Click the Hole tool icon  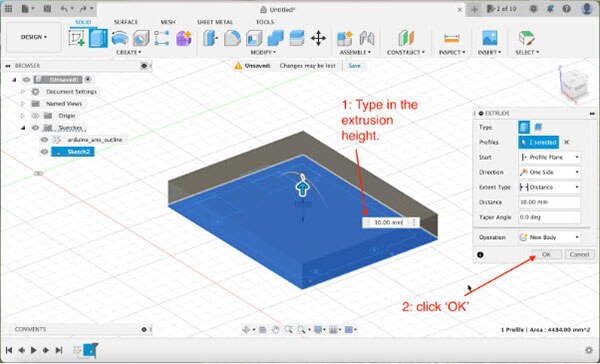141,38
